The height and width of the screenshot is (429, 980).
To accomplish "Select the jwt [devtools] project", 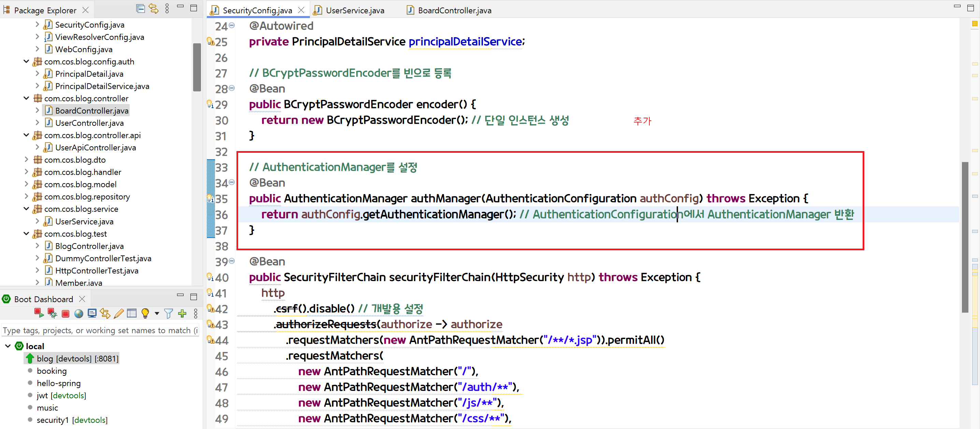I will (x=62, y=396).
